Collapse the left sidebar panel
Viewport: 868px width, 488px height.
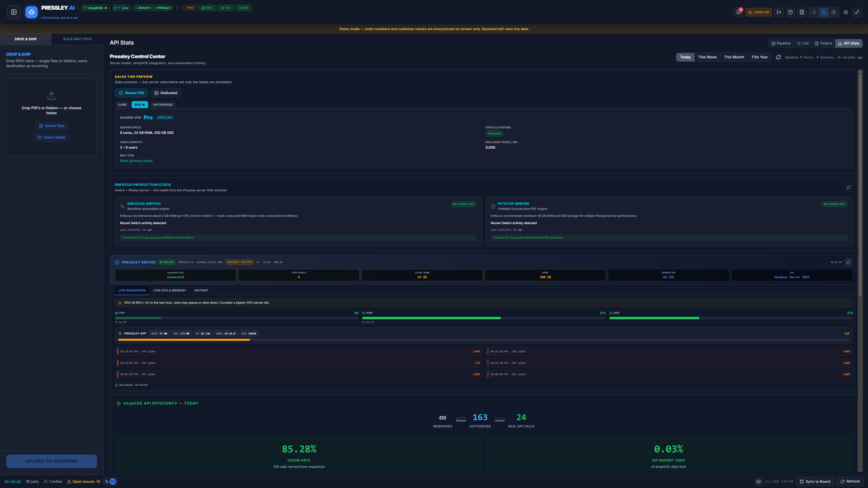pos(14,12)
